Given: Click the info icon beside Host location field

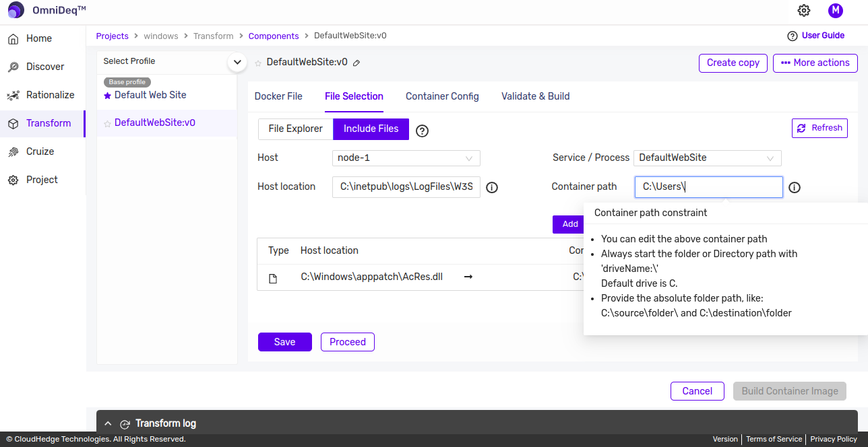Looking at the screenshot, I should (492, 188).
